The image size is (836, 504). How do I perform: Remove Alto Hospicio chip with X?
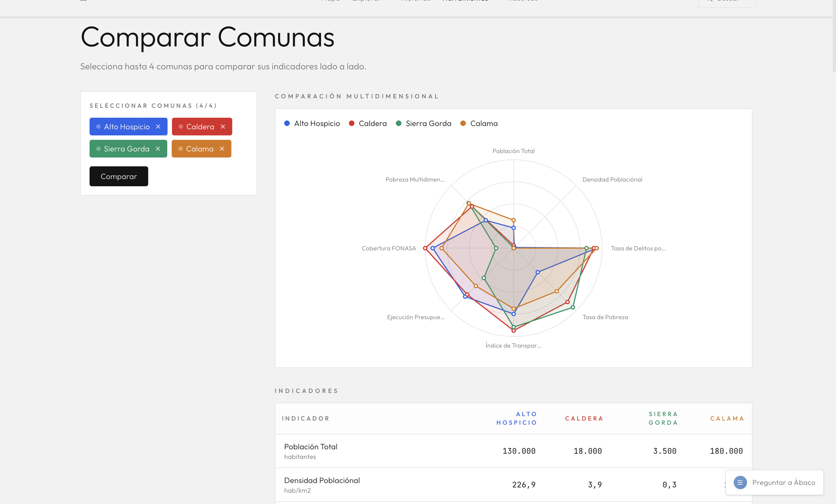tap(158, 127)
